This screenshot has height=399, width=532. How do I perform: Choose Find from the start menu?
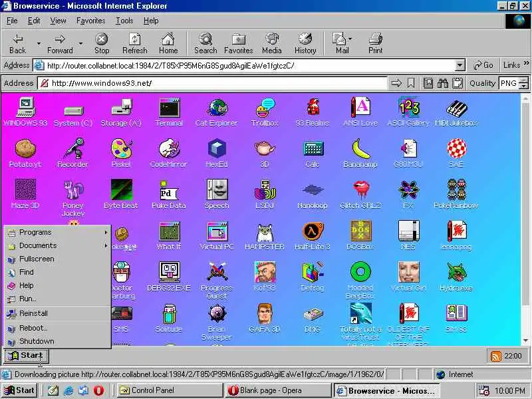58,272
